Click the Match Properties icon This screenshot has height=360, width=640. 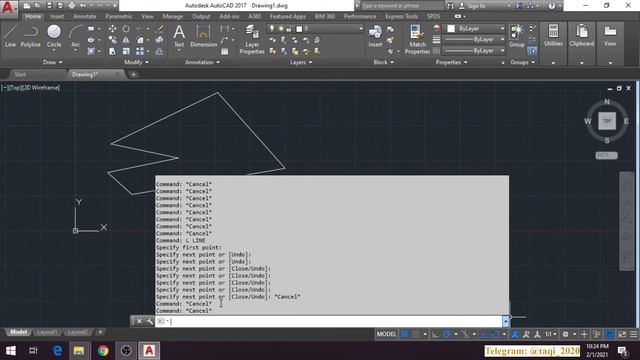tap(417, 39)
